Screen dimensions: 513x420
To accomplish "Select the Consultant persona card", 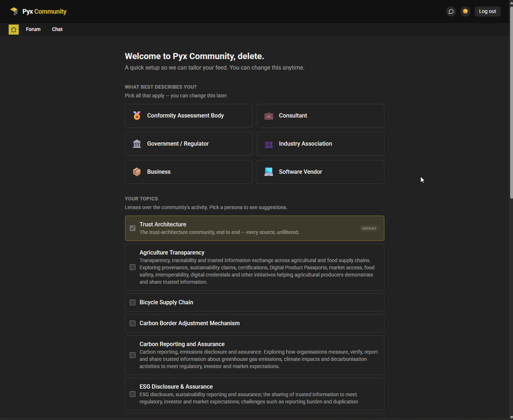I will tap(321, 116).
